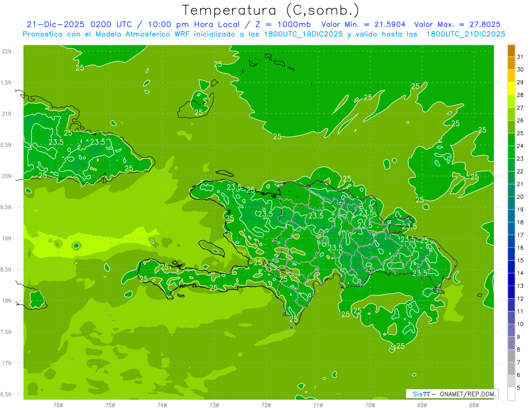Click the legend value '11'
This screenshot has width=532, height=411.
click(520, 311)
